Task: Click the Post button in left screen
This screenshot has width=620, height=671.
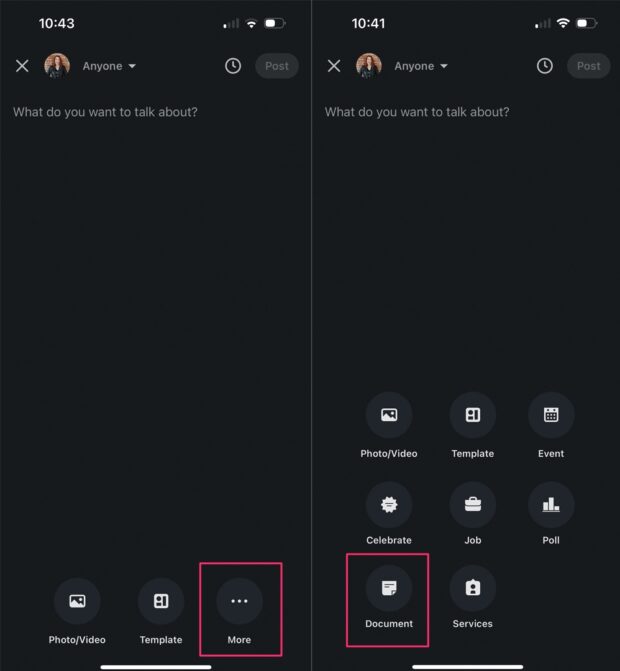Action: [x=277, y=66]
